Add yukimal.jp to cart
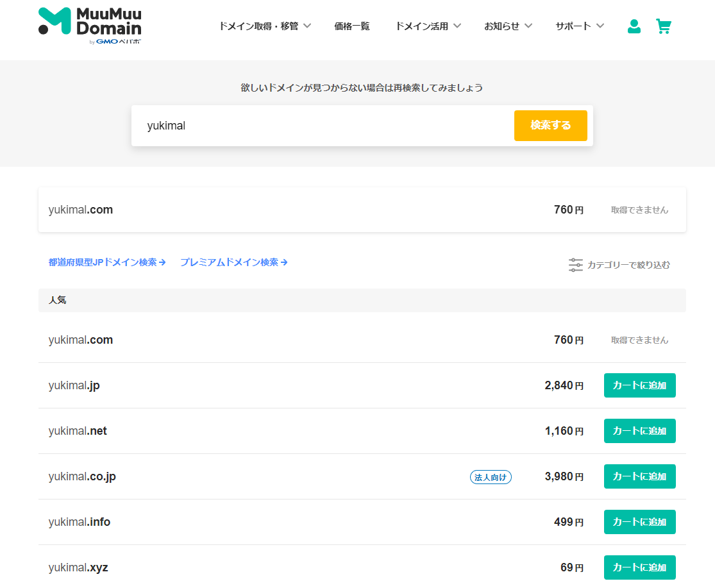 coord(639,385)
